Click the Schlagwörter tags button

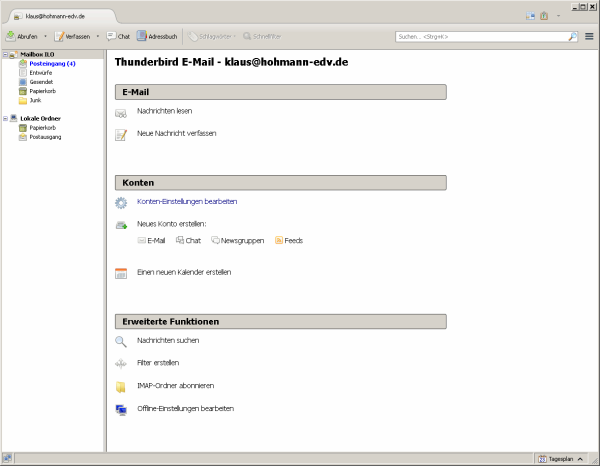[212, 36]
